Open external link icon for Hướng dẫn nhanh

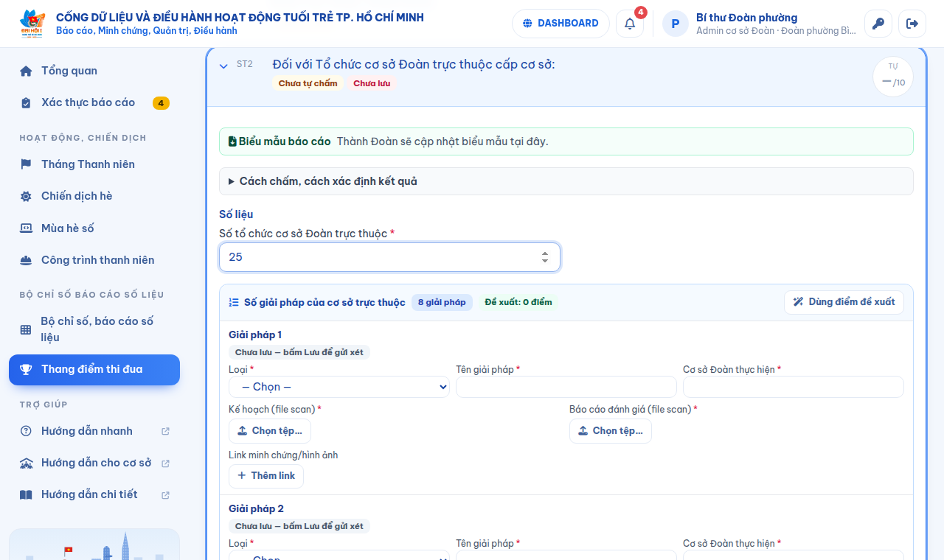pyautogui.click(x=166, y=431)
